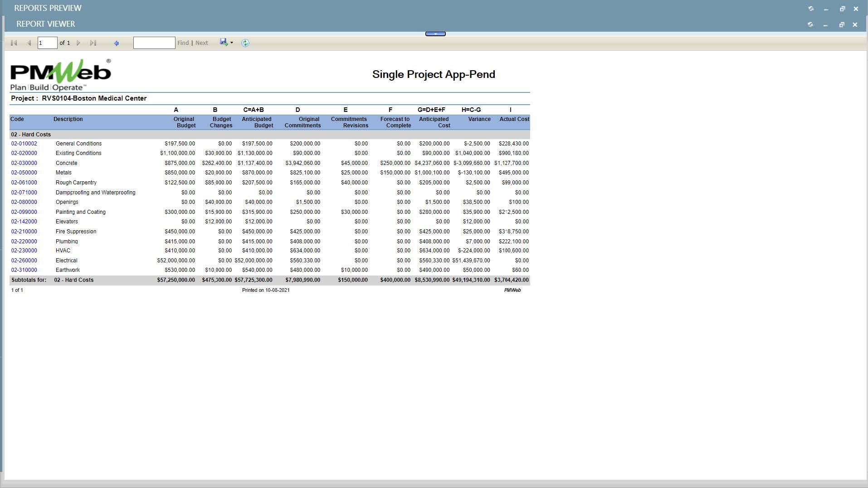
Task: Open cost code 02-310000 Earthwork
Action: pyautogui.click(x=24, y=270)
